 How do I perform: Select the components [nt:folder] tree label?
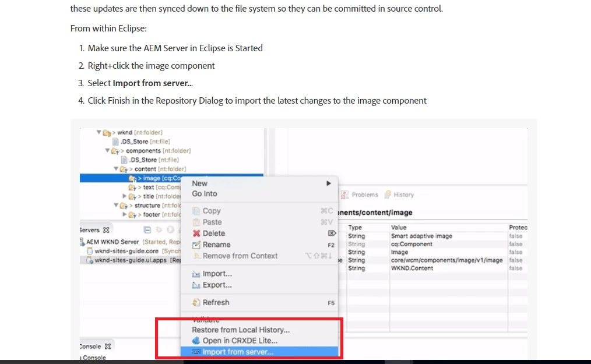[x=159, y=151]
